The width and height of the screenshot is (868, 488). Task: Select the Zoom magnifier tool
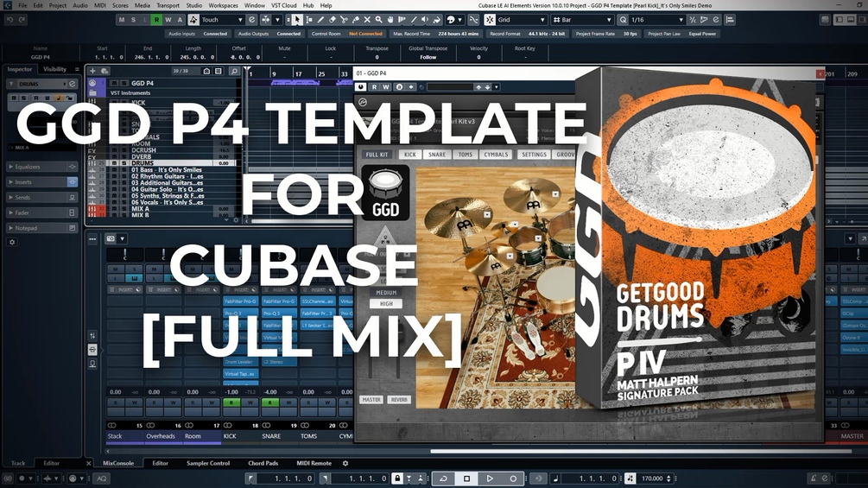(x=378, y=20)
